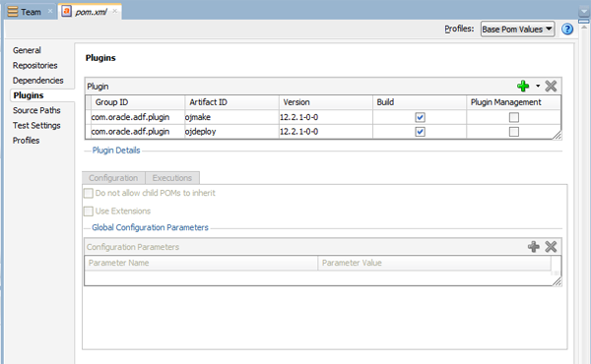Open help with blue question mark icon
The image size is (591, 364).
coord(567,29)
